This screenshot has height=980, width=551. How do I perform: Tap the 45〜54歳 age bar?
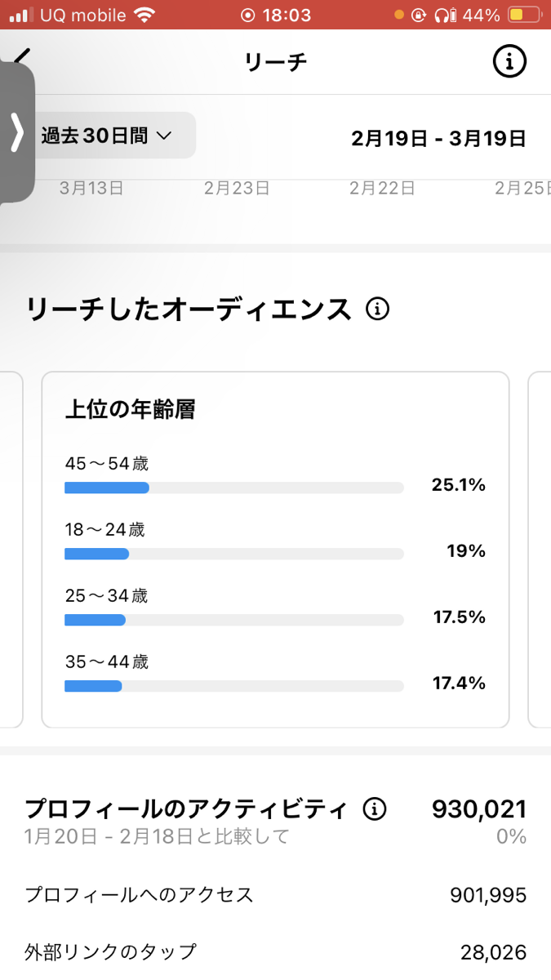coord(233,488)
